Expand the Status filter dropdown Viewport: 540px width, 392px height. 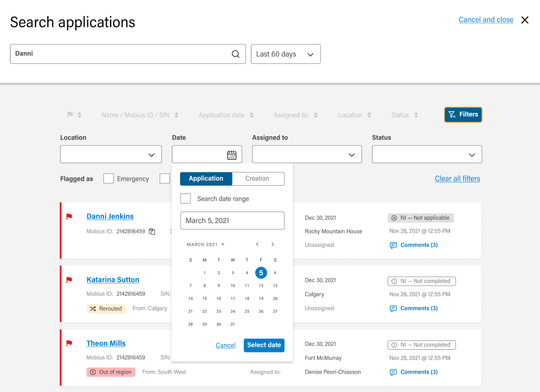tap(427, 155)
